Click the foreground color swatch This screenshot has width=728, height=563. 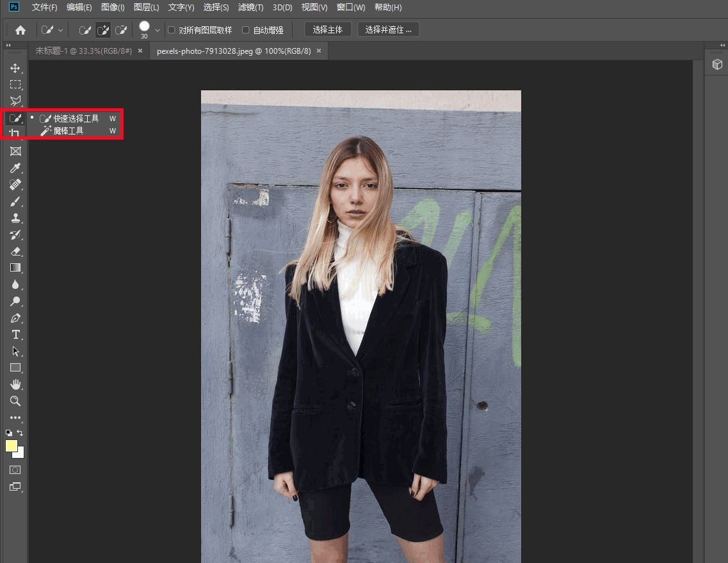pos(11,446)
